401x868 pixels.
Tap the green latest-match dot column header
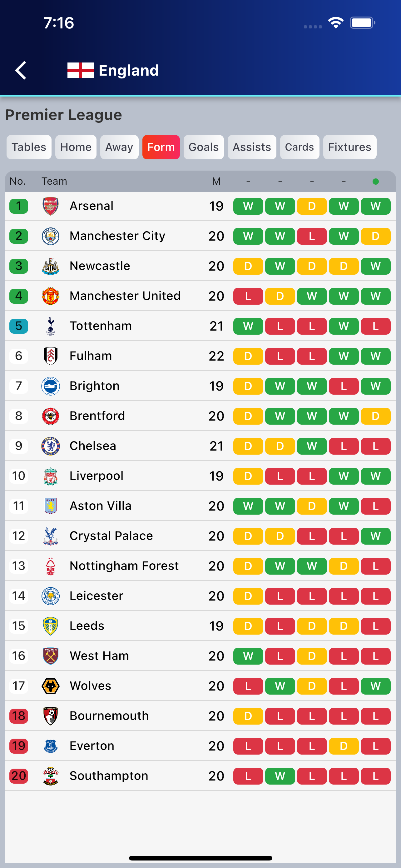375,182
